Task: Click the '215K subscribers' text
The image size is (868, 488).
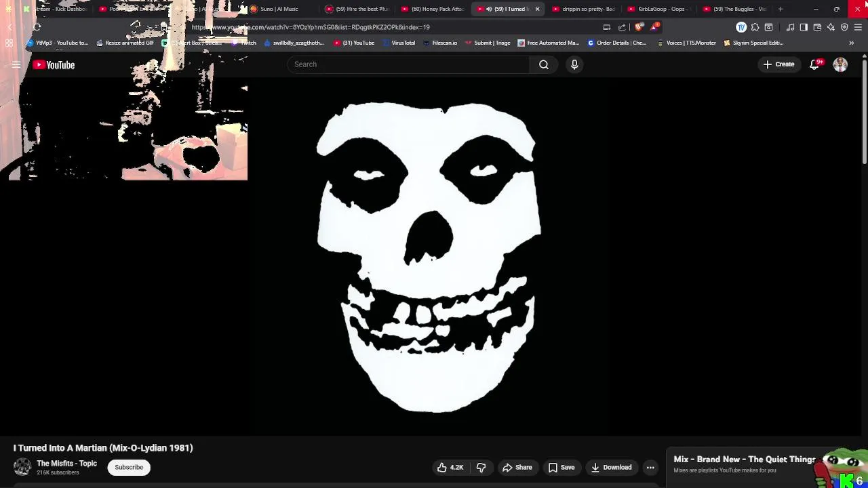Action: pos(58,472)
